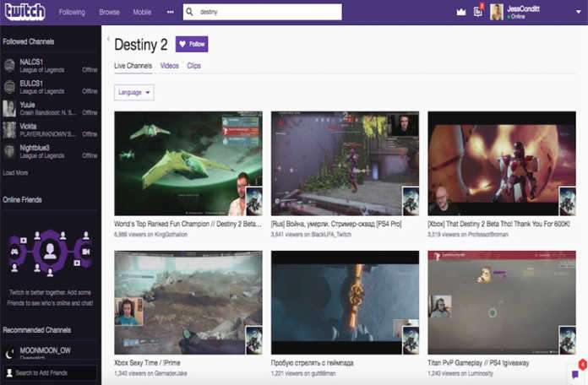Switch to the Clips tab
This screenshot has width=588, height=385.
point(193,65)
